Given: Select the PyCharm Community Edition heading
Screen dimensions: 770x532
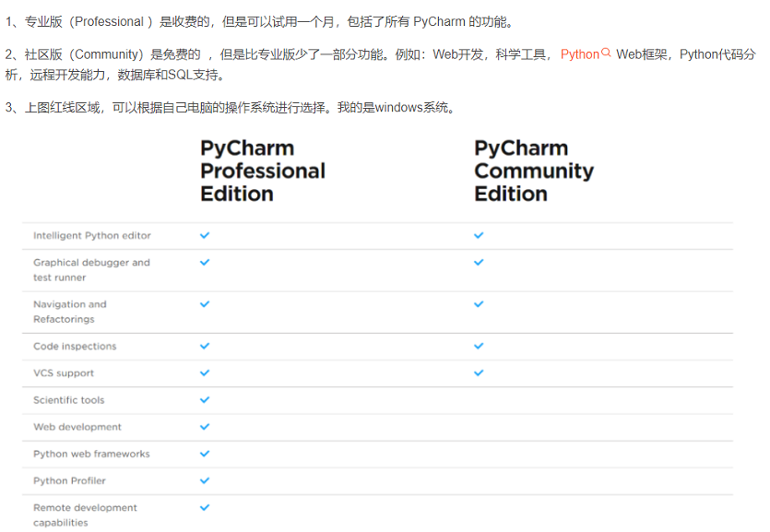Looking at the screenshot, I should [534, 171].
